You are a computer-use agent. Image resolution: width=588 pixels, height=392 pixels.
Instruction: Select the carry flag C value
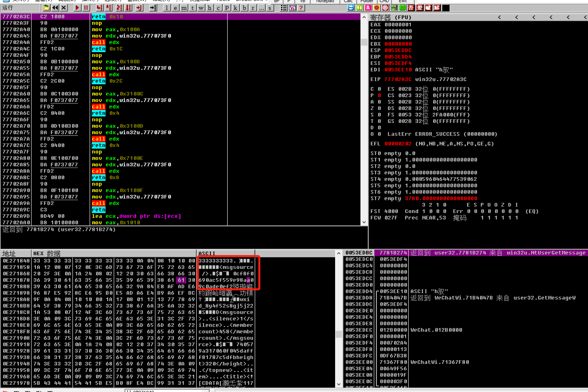pyautogui.click(x=379, y=89)
